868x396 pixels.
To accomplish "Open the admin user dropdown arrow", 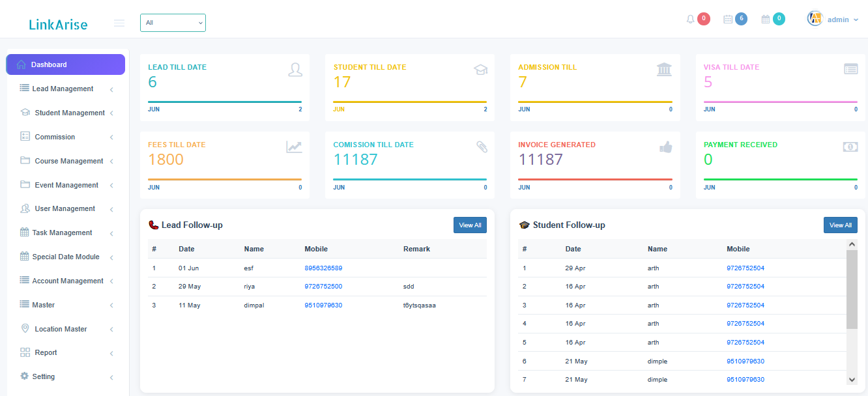I will pyautogui.click(x=856, y=20).
